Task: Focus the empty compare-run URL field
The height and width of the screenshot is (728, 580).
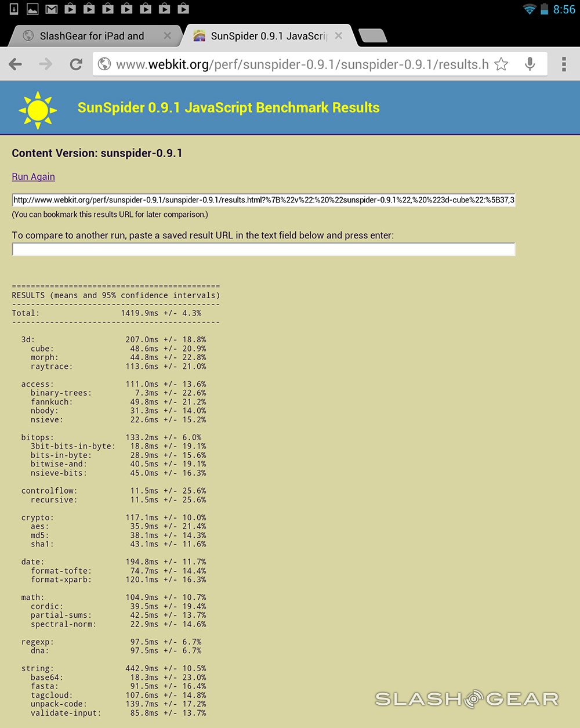Action: click(x=263, y=249)
